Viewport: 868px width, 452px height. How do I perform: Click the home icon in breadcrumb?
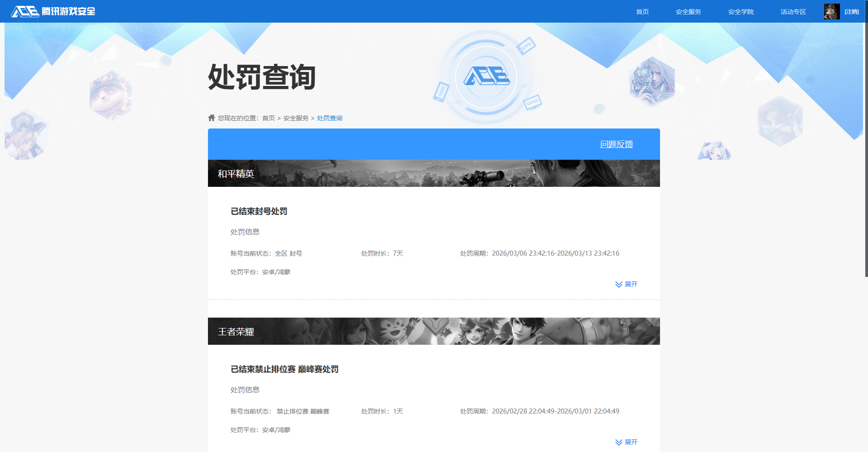(212, 118)
